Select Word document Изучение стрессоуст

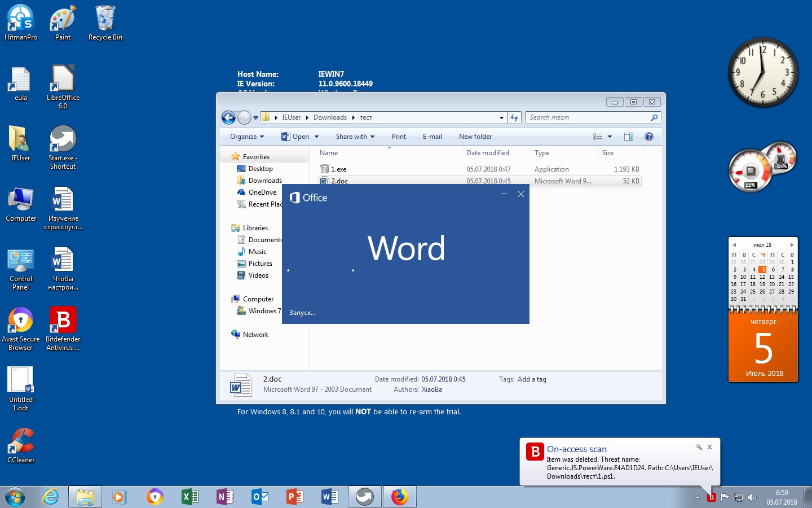click(x=63, y=208)
